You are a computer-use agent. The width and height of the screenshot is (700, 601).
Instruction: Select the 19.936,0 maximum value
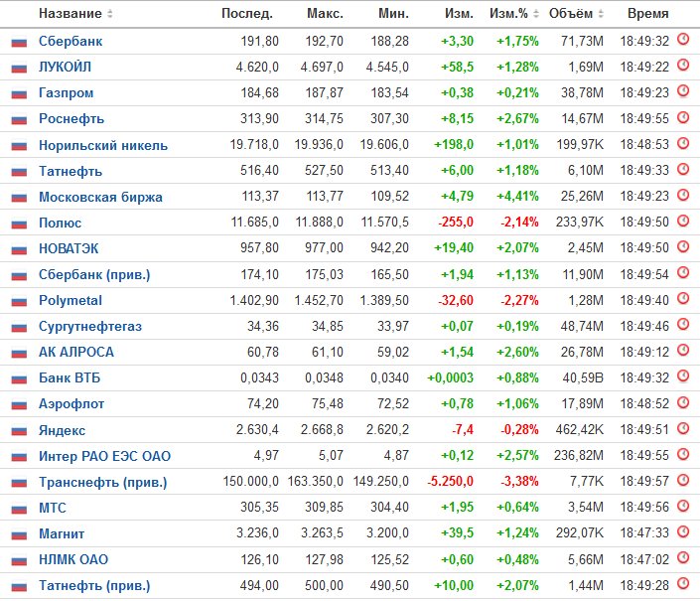point(319,144)
